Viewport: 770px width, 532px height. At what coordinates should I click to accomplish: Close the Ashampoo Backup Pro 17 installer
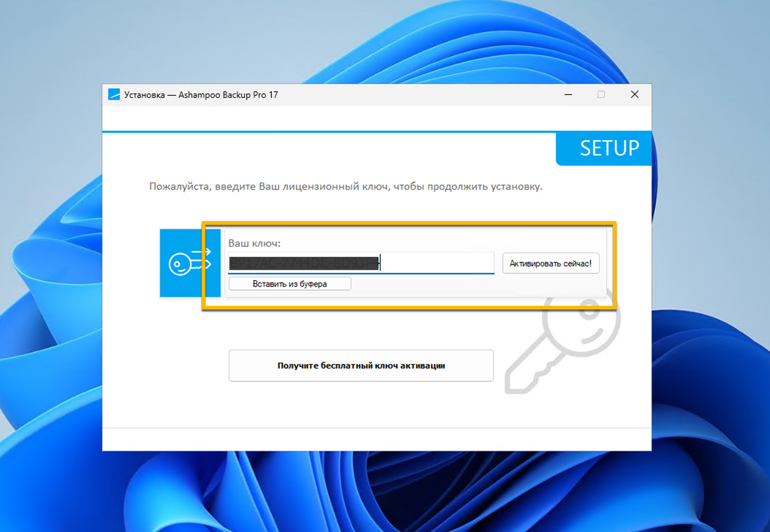pos(634,94)
